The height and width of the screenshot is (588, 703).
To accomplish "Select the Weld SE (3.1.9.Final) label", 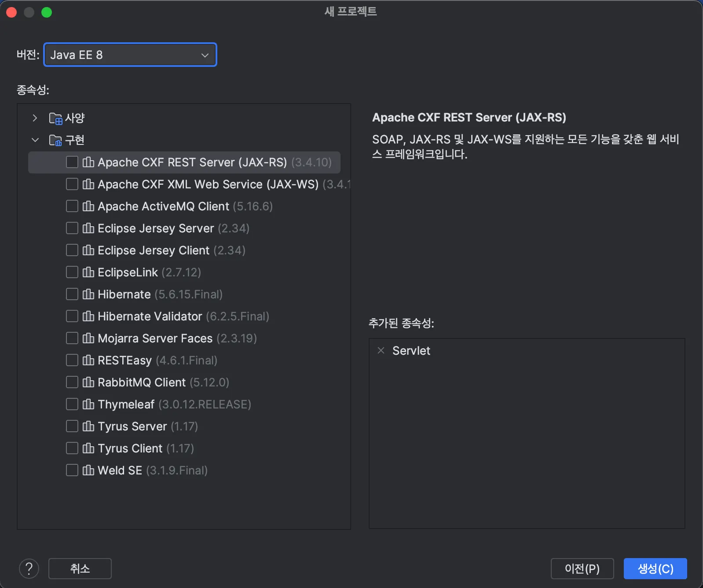I will (153, 470).
